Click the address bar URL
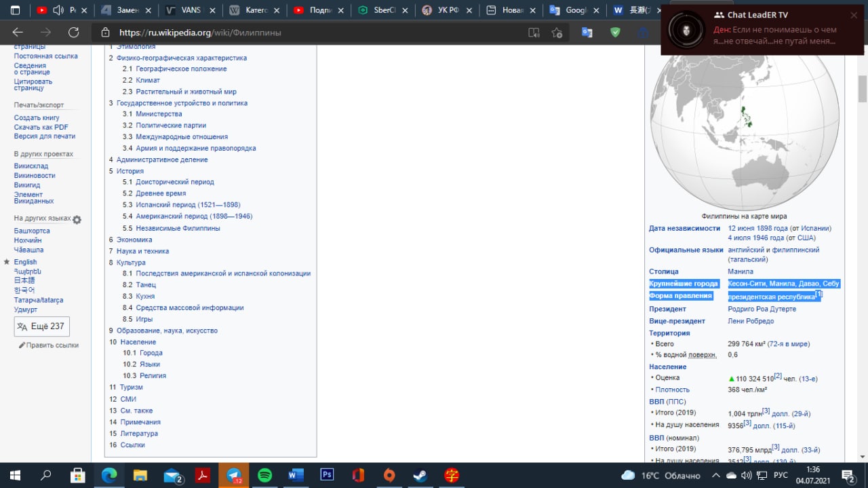 coord(200,33)
